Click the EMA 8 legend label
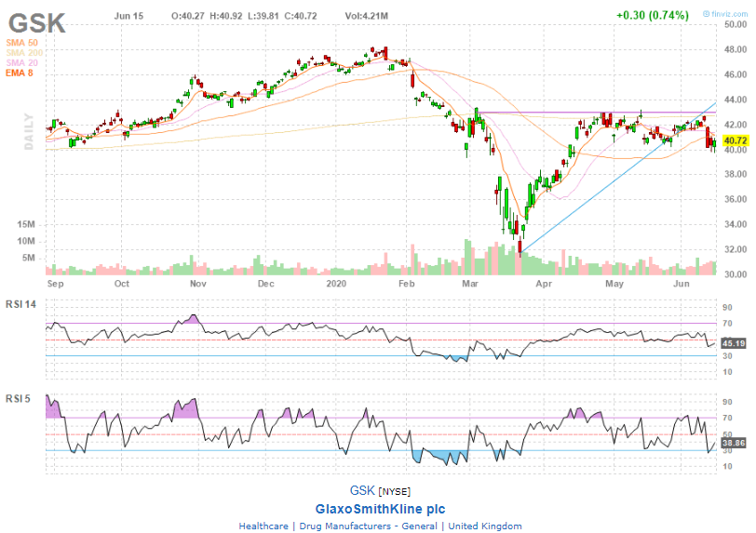Screen dimensions: 756x533 20,73
